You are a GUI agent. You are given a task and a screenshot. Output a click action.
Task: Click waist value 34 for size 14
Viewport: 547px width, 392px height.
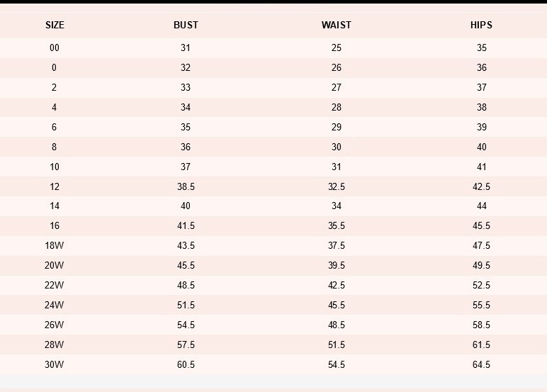coord(337,206)
